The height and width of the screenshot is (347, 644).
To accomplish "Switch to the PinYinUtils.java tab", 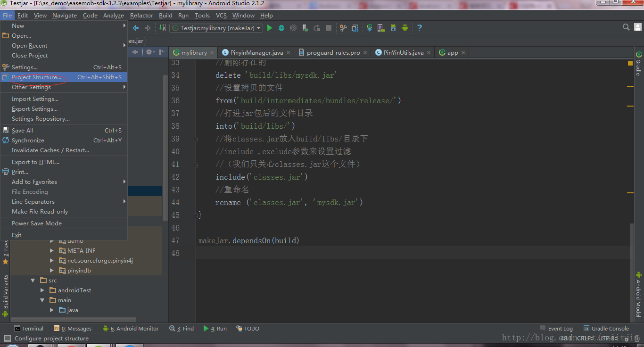I will pyautogui.click(x=403, y=53).
